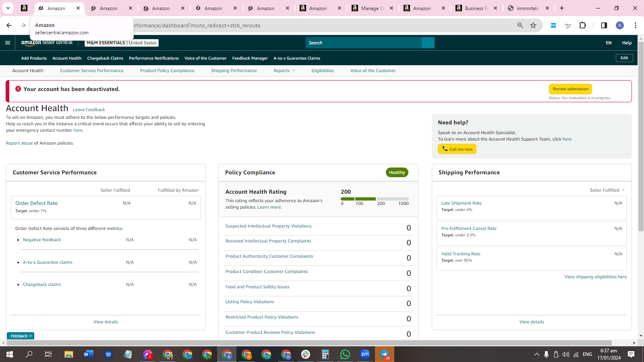Image resolution: width=644 pixels, height=362 pixels.
Task: Open the Help link in the header
Action: pos(627,43)
